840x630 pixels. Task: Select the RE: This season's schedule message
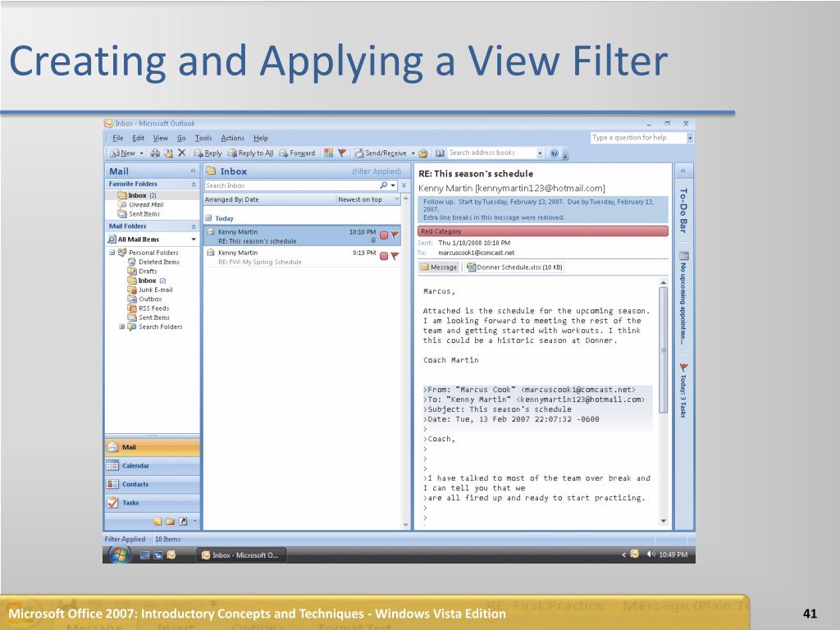[x=302, y=235]
